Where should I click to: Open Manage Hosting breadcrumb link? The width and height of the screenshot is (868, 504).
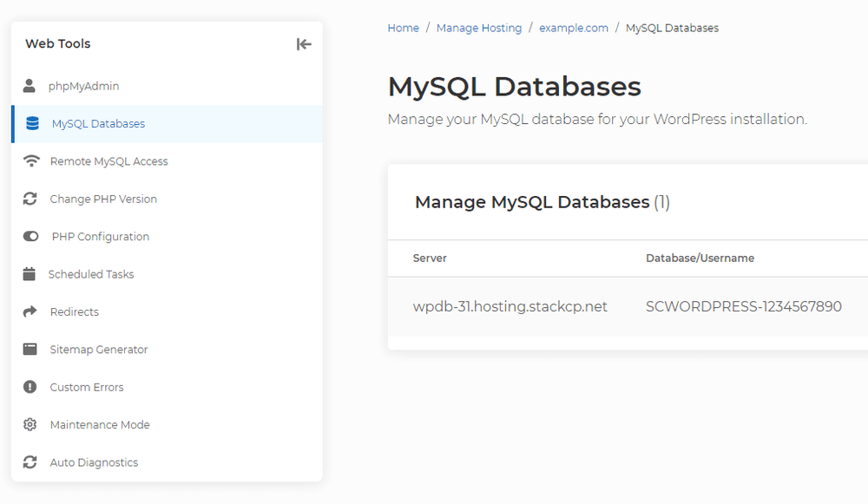pos(478,28)
